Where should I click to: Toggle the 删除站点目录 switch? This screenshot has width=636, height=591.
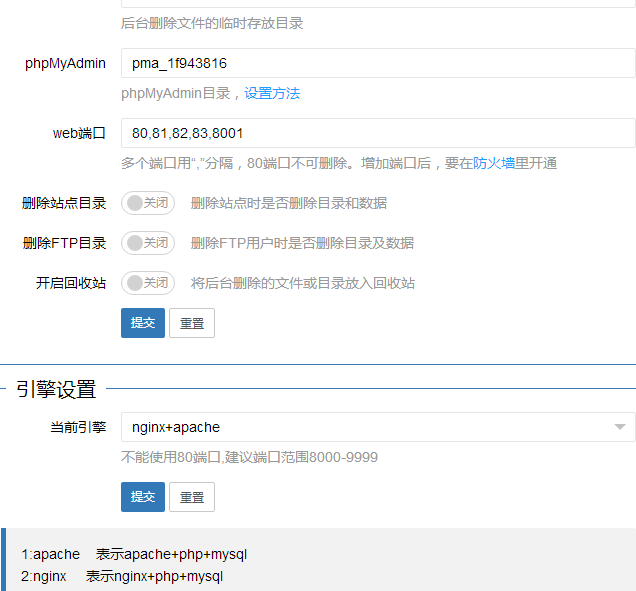pos(148,203)
